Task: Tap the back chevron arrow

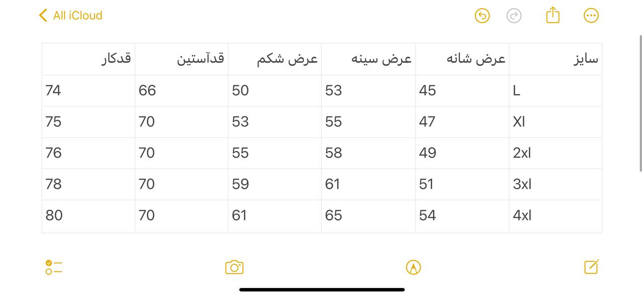Action: point(43,16)
